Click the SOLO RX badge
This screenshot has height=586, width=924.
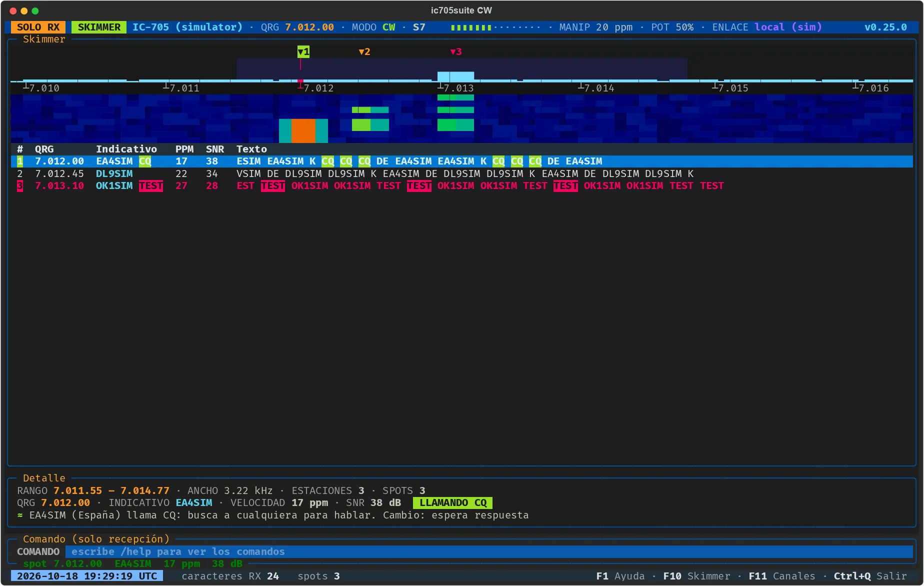point(38,27)
